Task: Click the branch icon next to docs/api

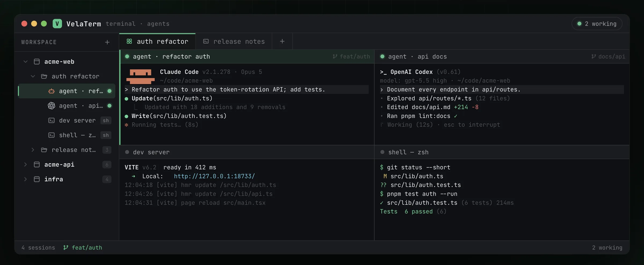Action: pos(594,56)
